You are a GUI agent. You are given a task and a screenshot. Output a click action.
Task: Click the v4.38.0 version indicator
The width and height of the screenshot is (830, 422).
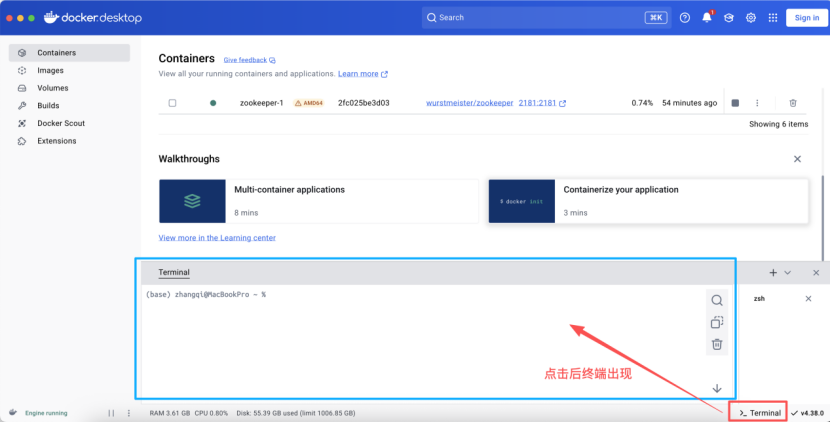(x=808, y=413)
